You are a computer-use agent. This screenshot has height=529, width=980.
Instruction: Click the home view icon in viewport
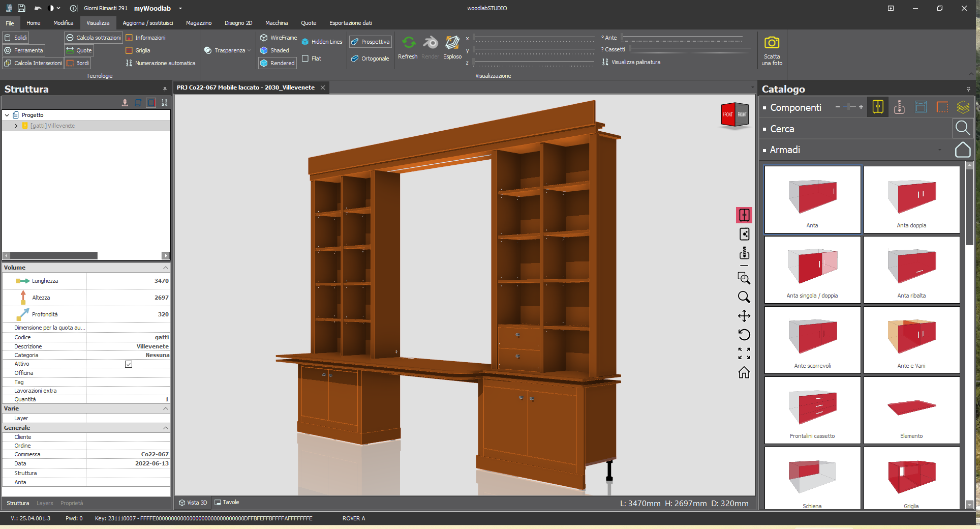[744, 373]
